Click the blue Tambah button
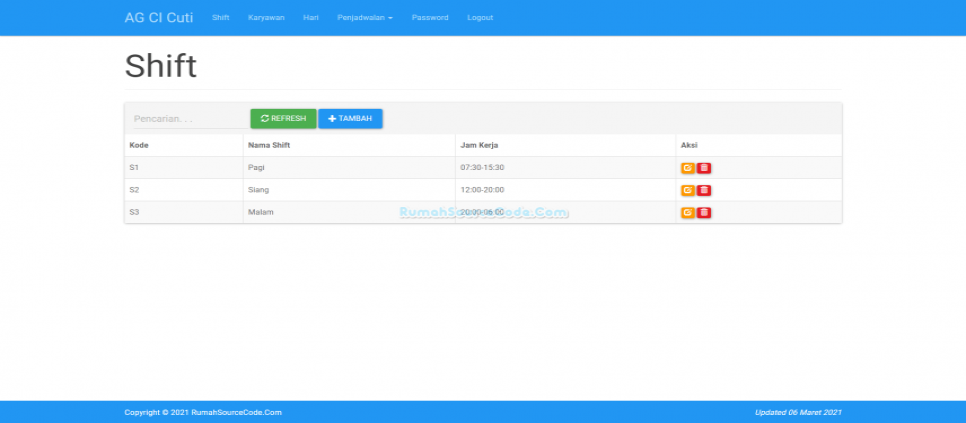Viewport: 966px width, 423px height. click(x=350, y=118)
